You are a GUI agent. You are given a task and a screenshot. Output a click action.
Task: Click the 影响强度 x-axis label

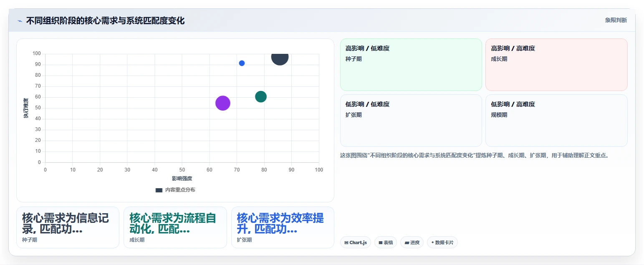pos(182,179)
